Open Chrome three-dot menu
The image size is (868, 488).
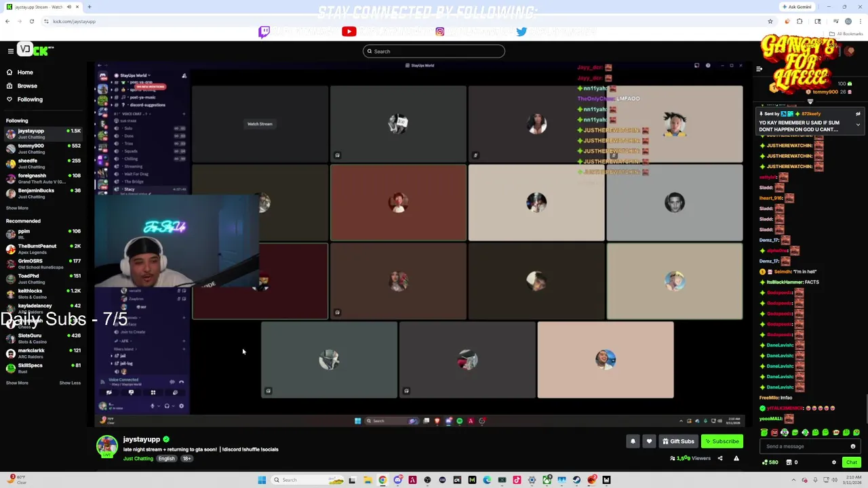(860, 21)
